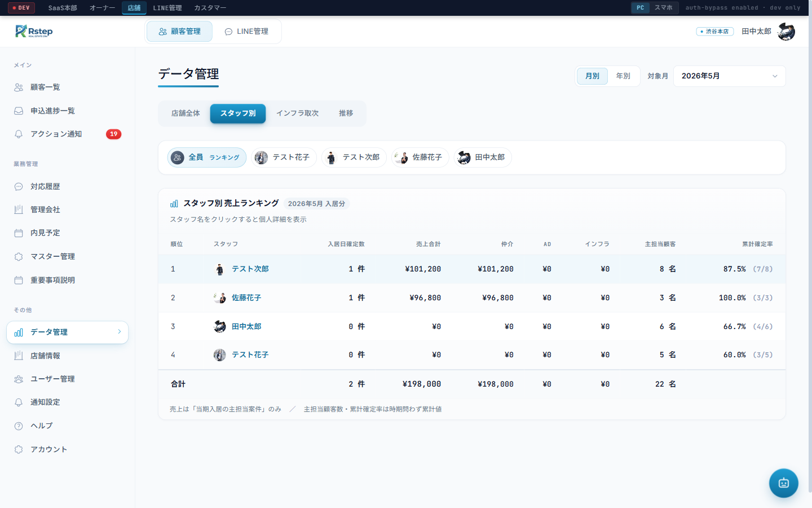Click the 100.0% (3/3) rate cell
The image size is (812, 508).
click(x=745, y=298)
